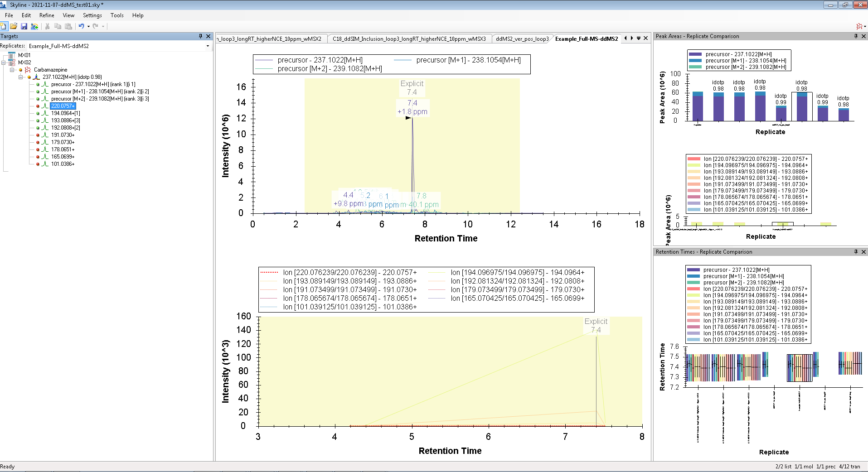This screenshot has height=472, width=868.
Task: Create a new document from the toolbar
Action: point(4,26)
